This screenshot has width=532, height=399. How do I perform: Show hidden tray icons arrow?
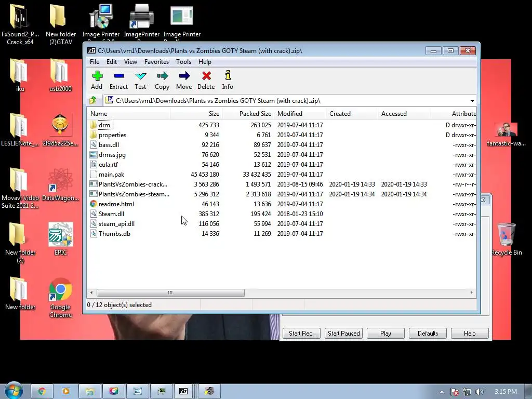click(442, 392)
